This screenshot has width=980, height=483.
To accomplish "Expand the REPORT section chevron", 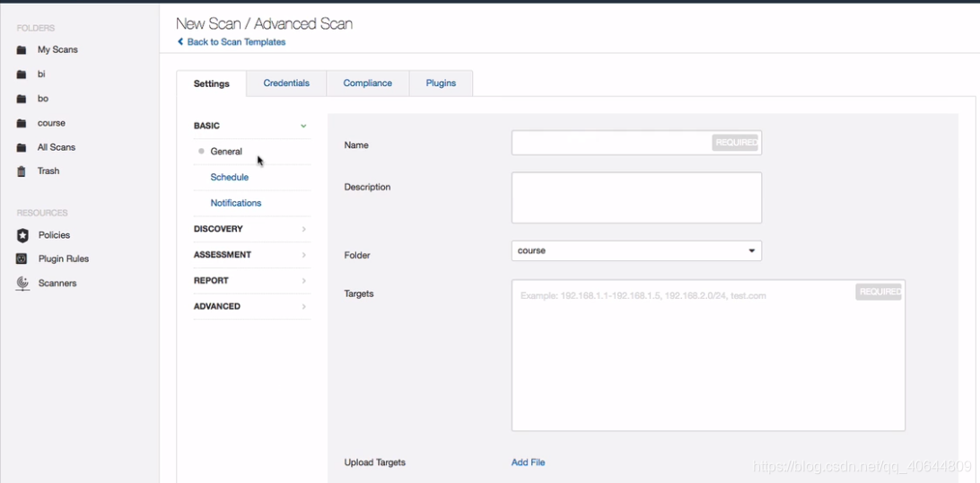I will point(303,280).
